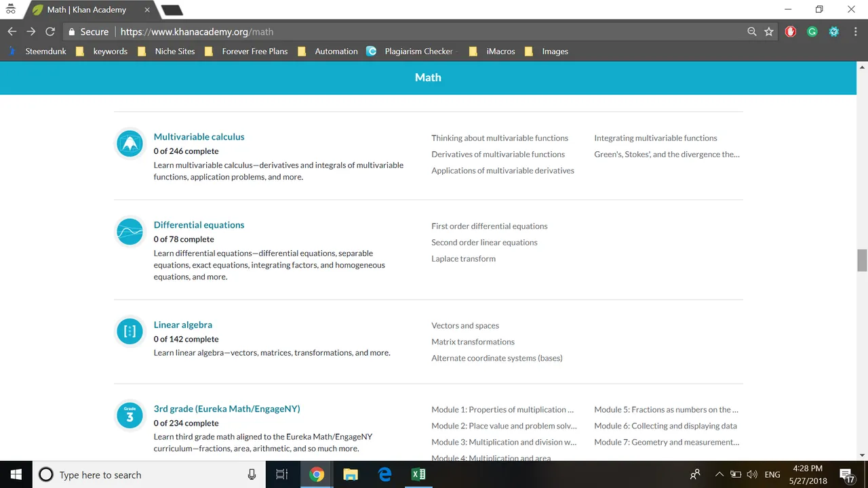Image resolution: width=868 pixels, height=488 pixels.
Task: Open Matrix transformations topic
Action: pyautogui.click(x=473, y=342)
